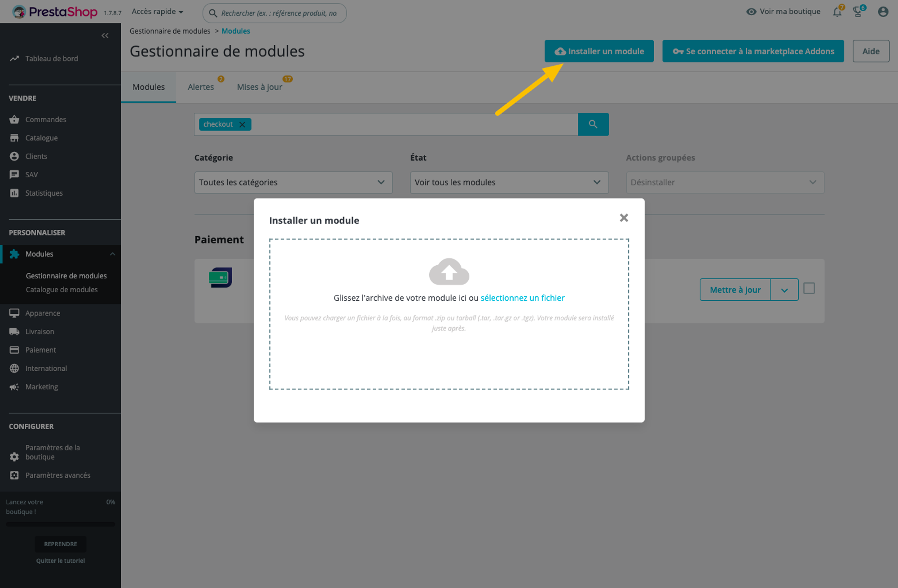Click the top search magnifier icon

click(213, 13)
